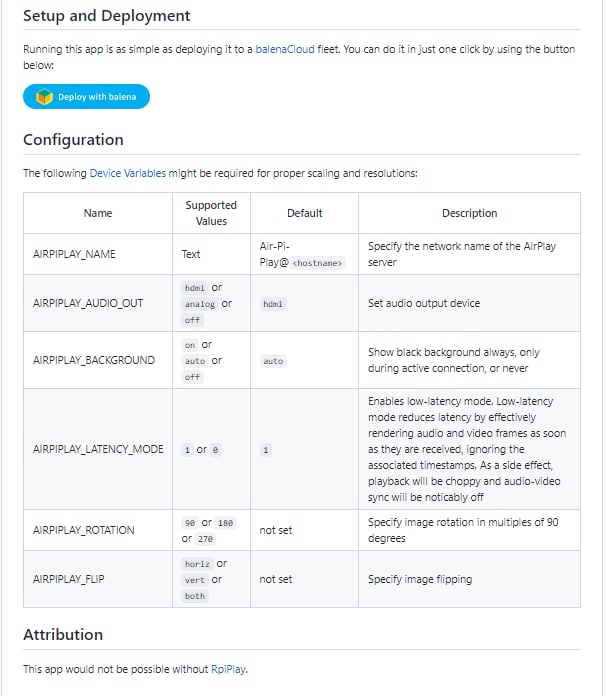Click the Name column header
The height and width of the screenshot is (696, 606).
pyautogui.click(x=98, y=213)
